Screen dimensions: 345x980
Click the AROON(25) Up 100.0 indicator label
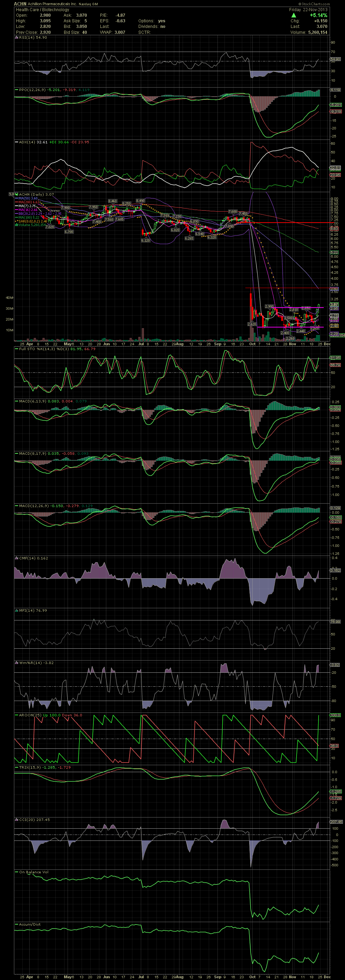click(x=39, y=715)
